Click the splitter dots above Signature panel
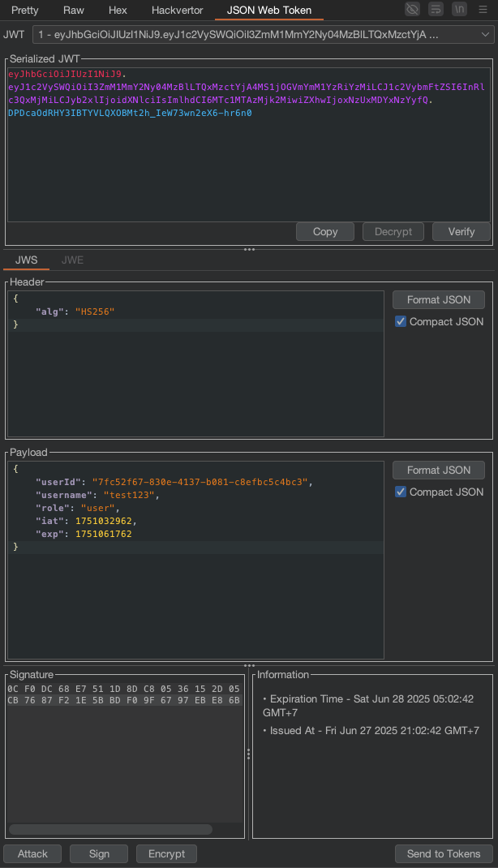498x868 pixels. pyautogui.click(x=250, y=666)
